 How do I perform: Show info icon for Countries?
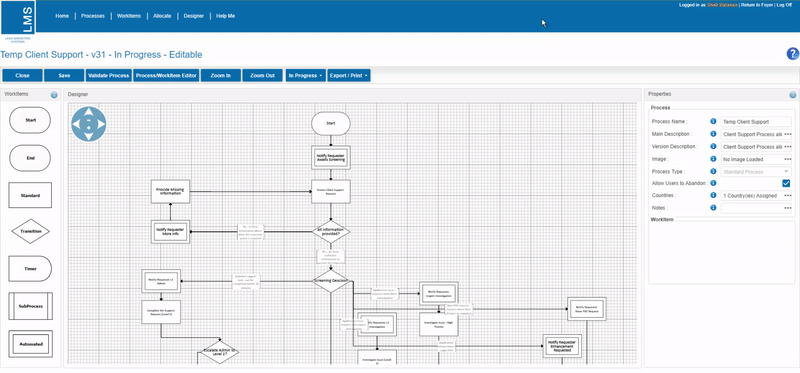point(713,195)
